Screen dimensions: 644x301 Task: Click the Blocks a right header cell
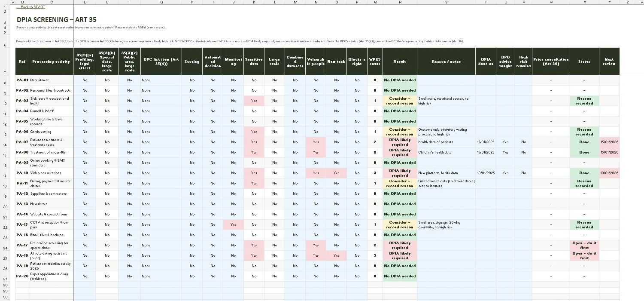pyautogui.click(x=357, y=61)
